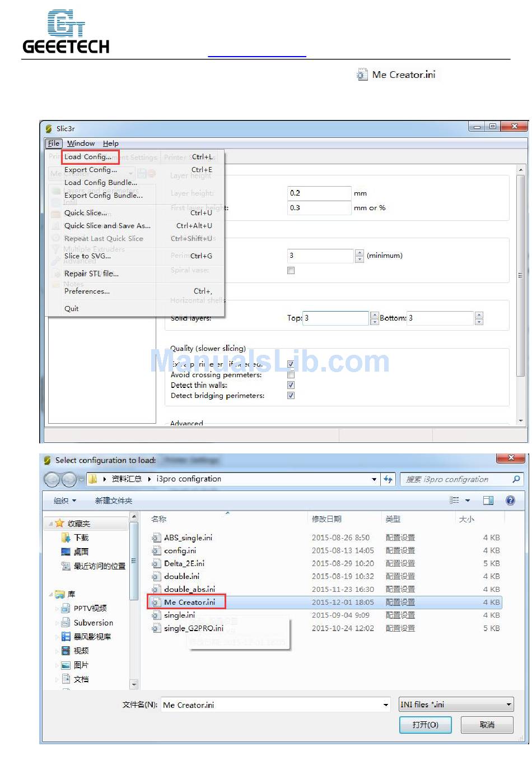This screenshot has width=532, height=783.
Task: Collapse the 库 group
Action: click(x=52, y=594)
